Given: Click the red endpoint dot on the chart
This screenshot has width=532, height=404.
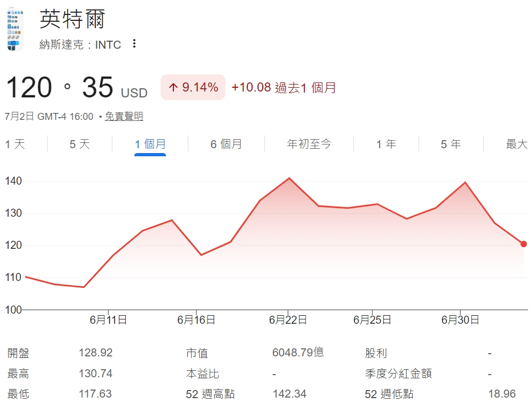Looking at the screenshot, I should 523,244.
